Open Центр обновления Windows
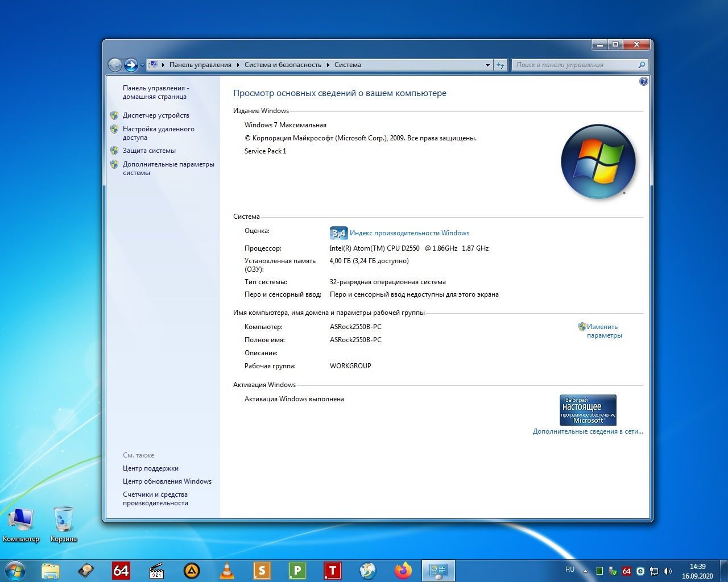 point(167,481)
